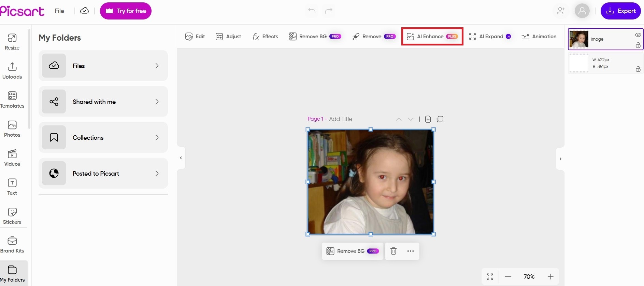
Task: Open the Uploads panel
Action: pyautogui.click(x=12, y=71)
